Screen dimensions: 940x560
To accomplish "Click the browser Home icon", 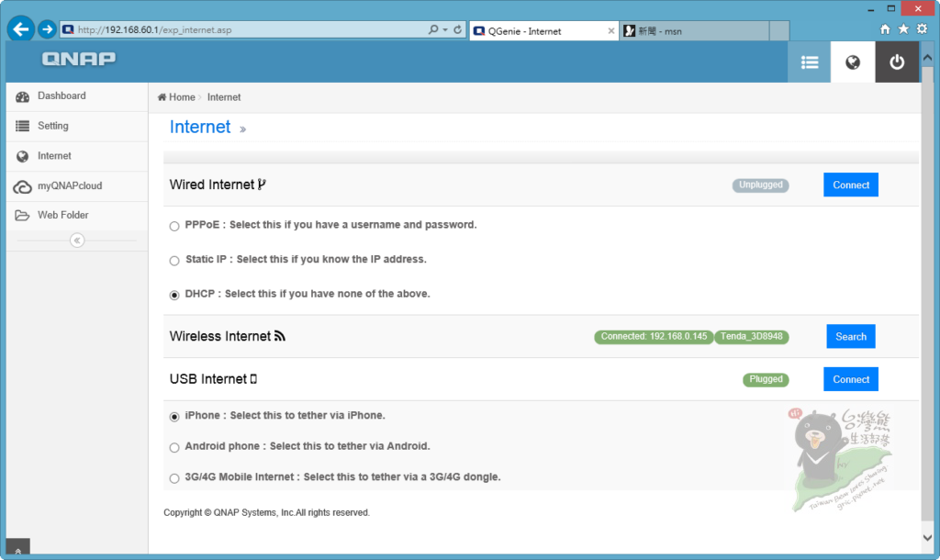I will pyautogui.click(x=885, y=28).
